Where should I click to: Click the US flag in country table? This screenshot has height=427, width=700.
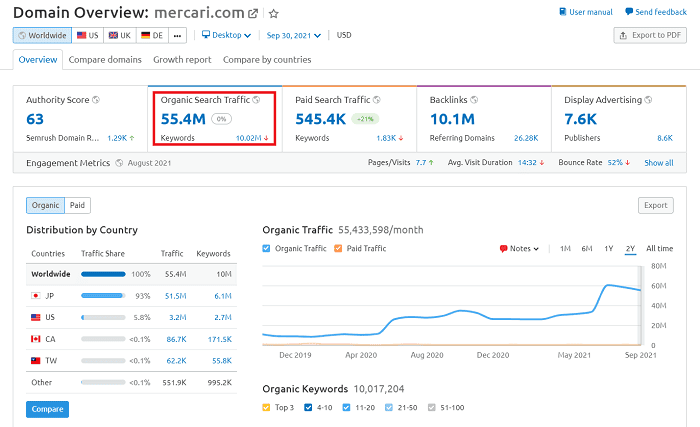click(36, 317)
